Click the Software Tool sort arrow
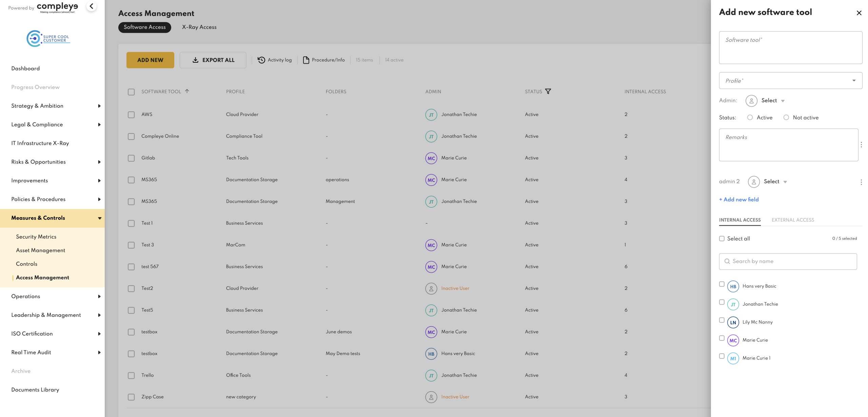Screen dimensions: 868x417 coord(187,91)
